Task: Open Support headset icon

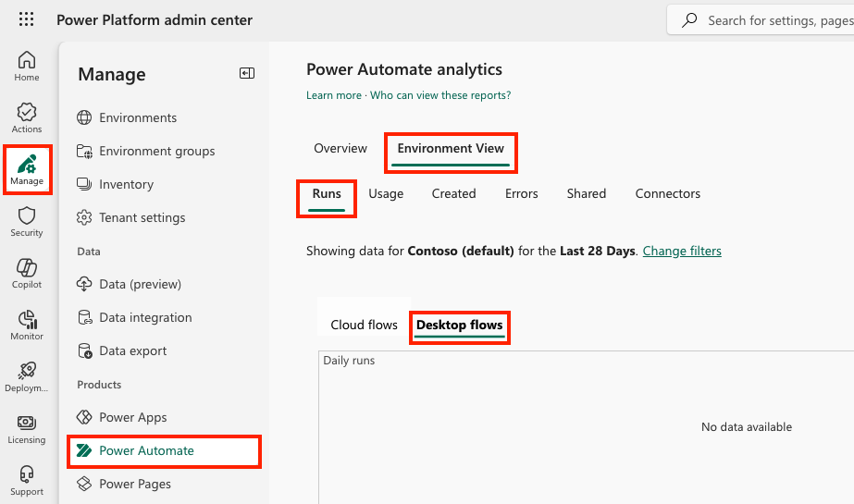Action: tap(27, 480)
